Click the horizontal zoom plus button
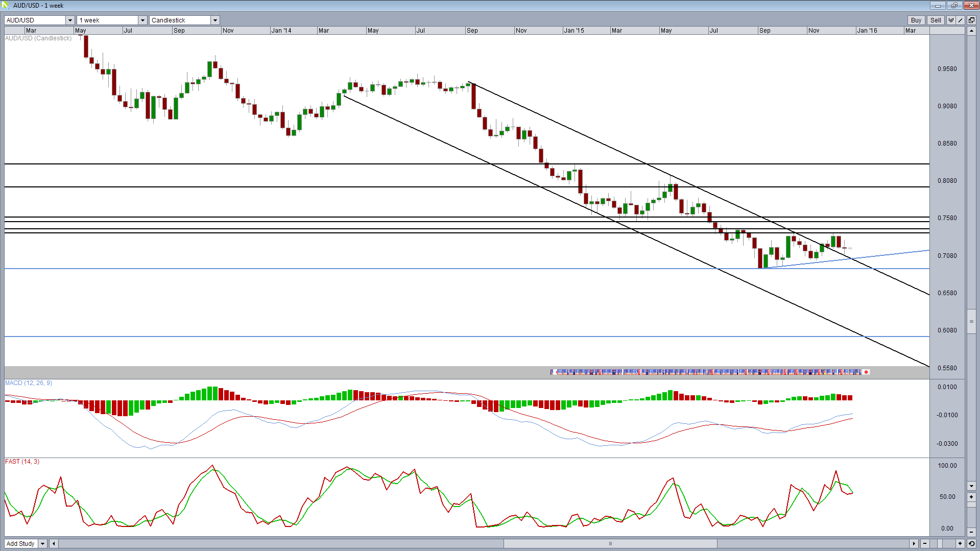Image resolution: width=980 pixels, height=551 pixels. tap(960, 544)
